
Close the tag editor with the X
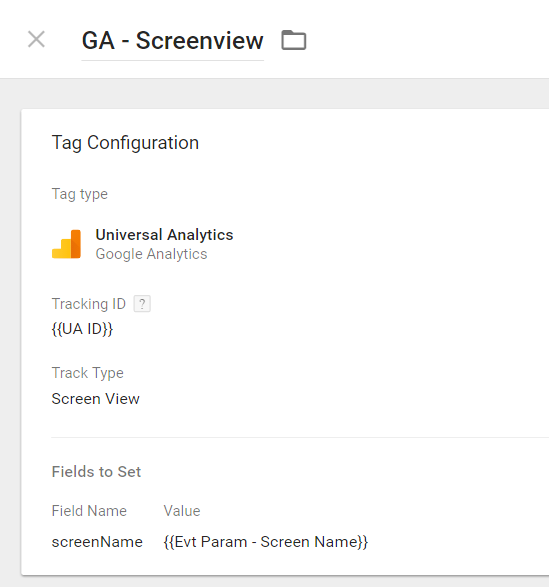36,39
